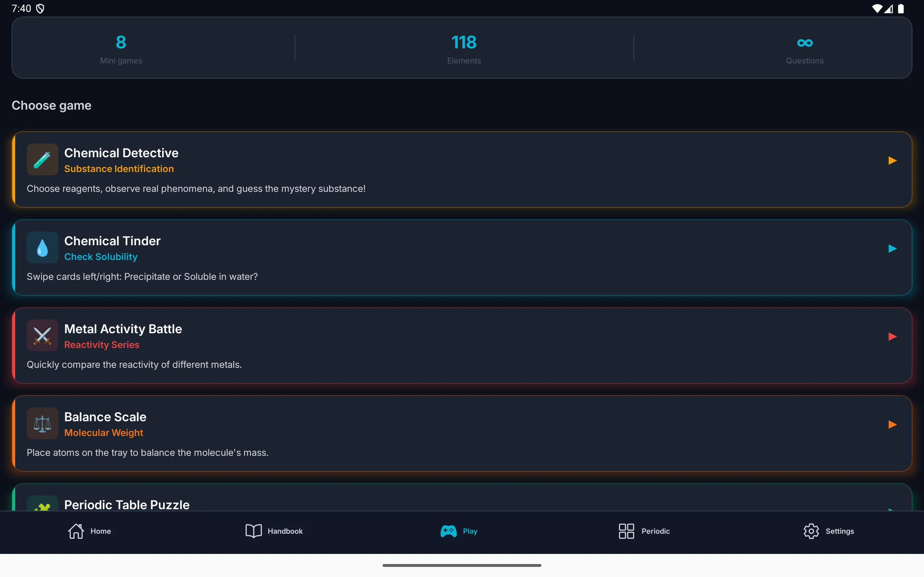Open the Metal Activity Battle game card
The image size is (924, 577).
coord(462,345)
